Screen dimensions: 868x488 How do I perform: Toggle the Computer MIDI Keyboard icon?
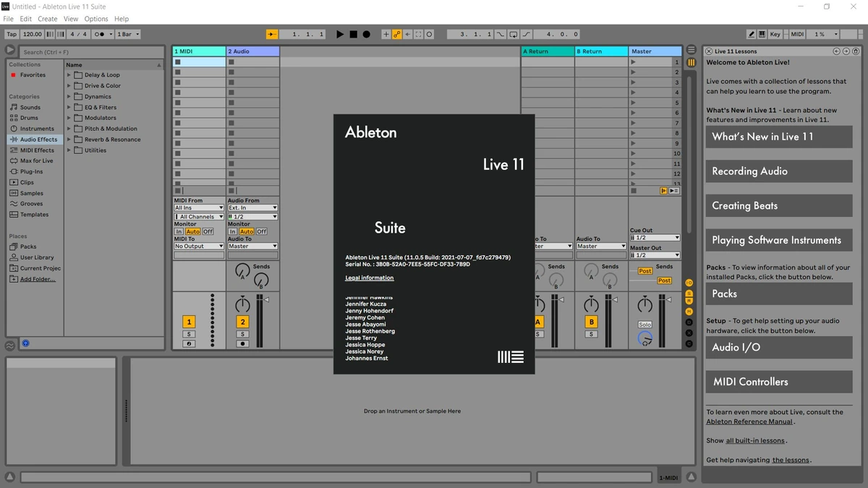pos(762,34)
